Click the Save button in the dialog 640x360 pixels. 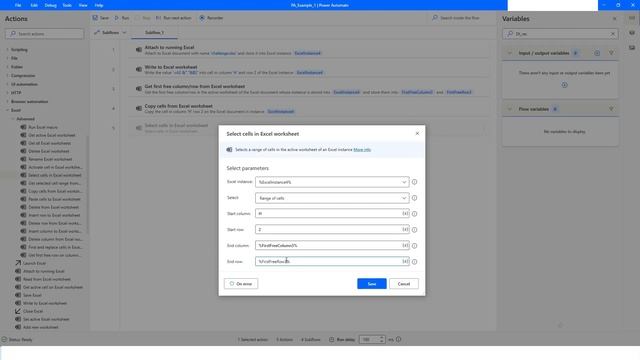(x=371, y=284)
